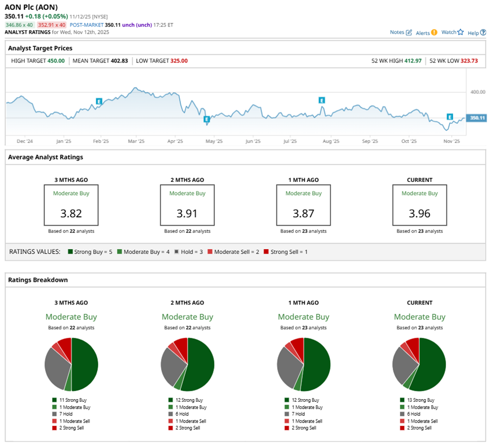The width and height of the screenshot is (490, 448).
Task: Click the Watch star icon
Action: click(461, 33)
